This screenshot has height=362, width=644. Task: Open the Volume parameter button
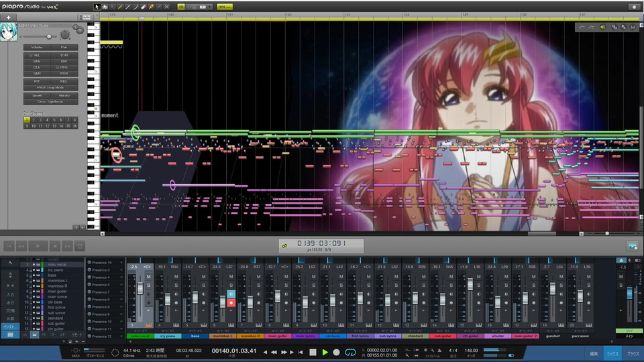tap(37, 47)
